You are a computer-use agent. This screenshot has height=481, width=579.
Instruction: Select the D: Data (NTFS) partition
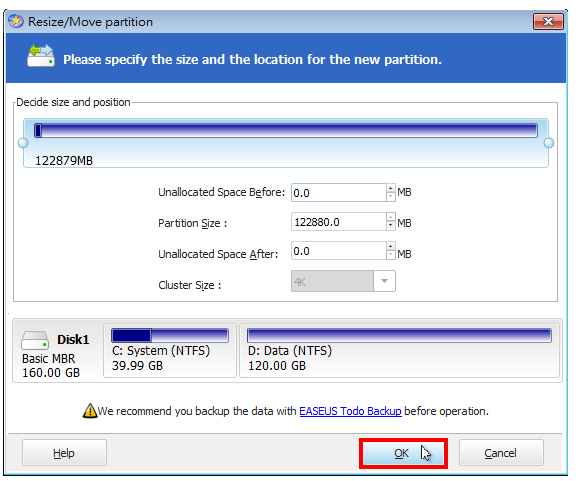point(400,351)
